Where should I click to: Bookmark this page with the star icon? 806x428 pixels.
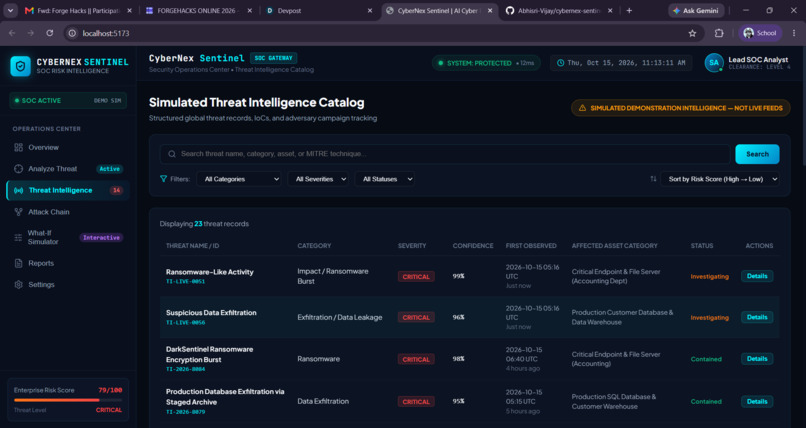point(692,33)
